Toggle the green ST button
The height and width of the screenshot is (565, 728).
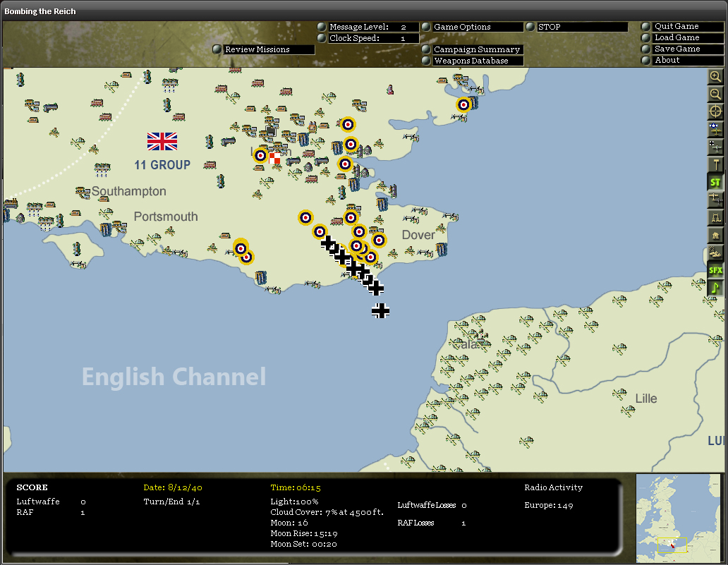pos(715,182)
